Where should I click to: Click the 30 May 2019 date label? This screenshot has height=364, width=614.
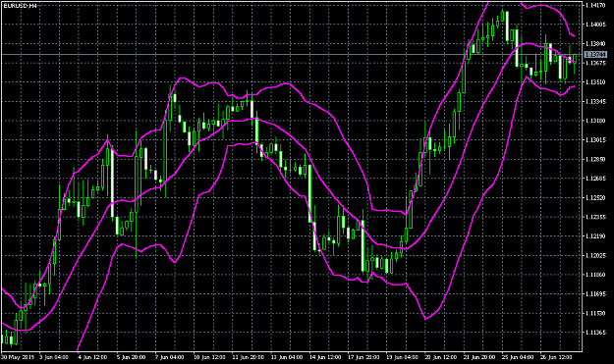coord(18,357)
